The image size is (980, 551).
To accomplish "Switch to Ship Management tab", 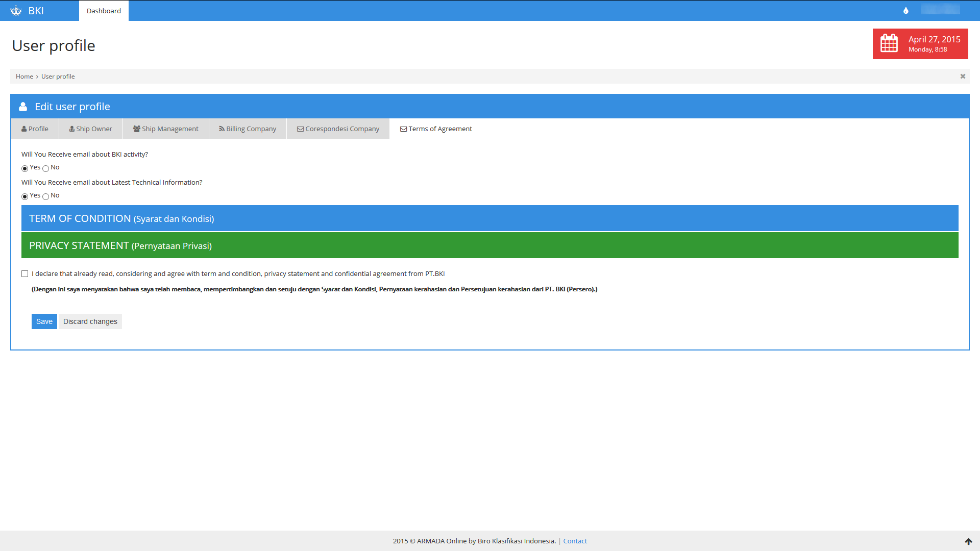I will pos(166,129).
